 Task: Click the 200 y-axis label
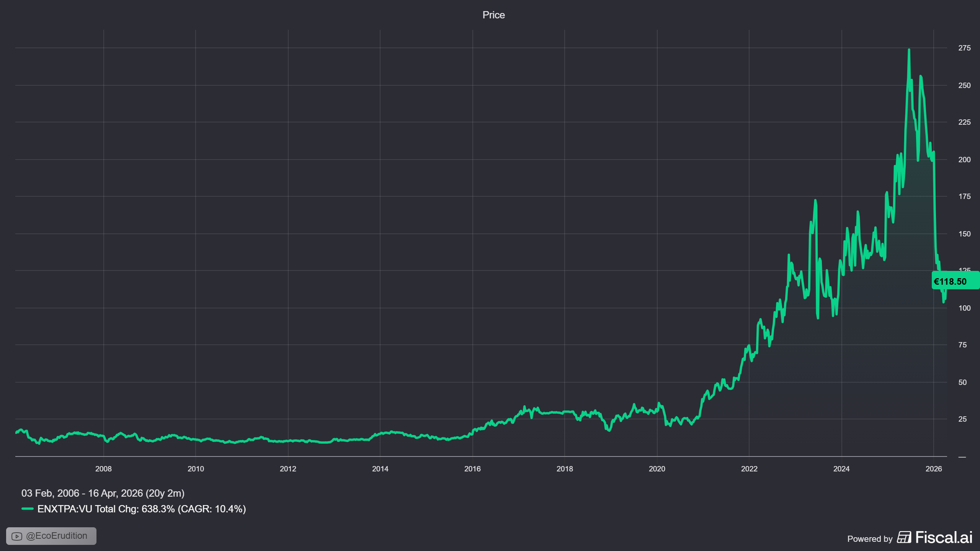click(x=965, y=160)
